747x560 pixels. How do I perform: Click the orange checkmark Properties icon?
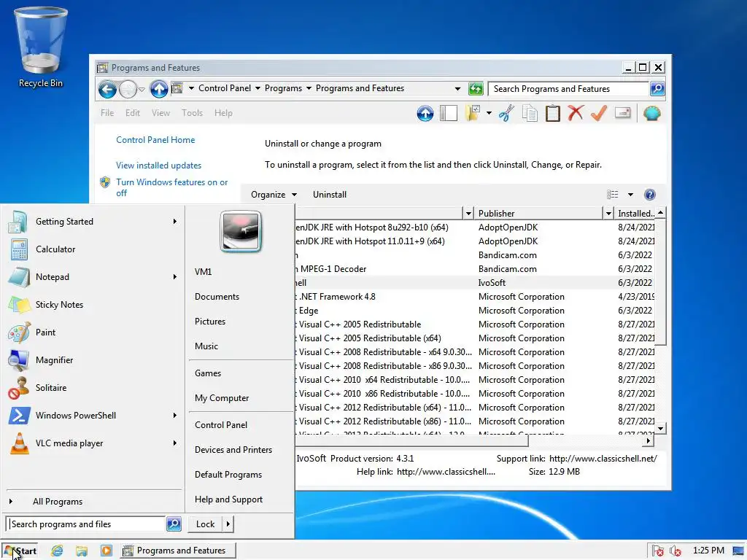click(599, 113)
